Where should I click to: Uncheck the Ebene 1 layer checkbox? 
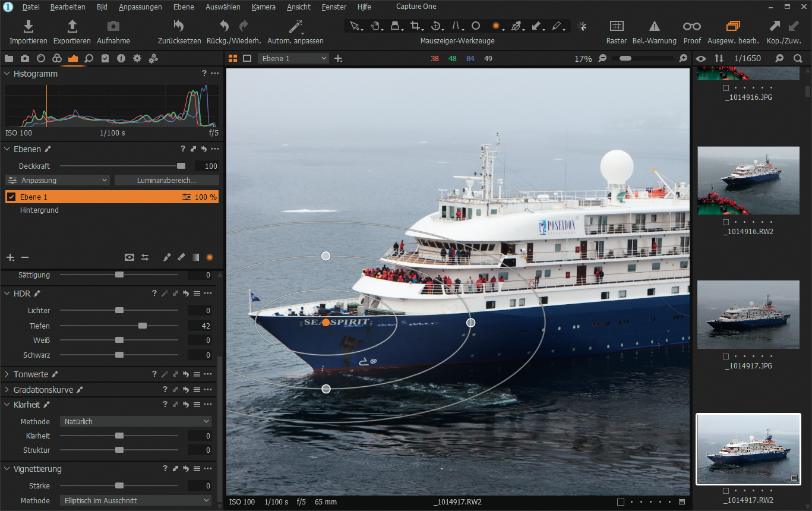[11, 197]
